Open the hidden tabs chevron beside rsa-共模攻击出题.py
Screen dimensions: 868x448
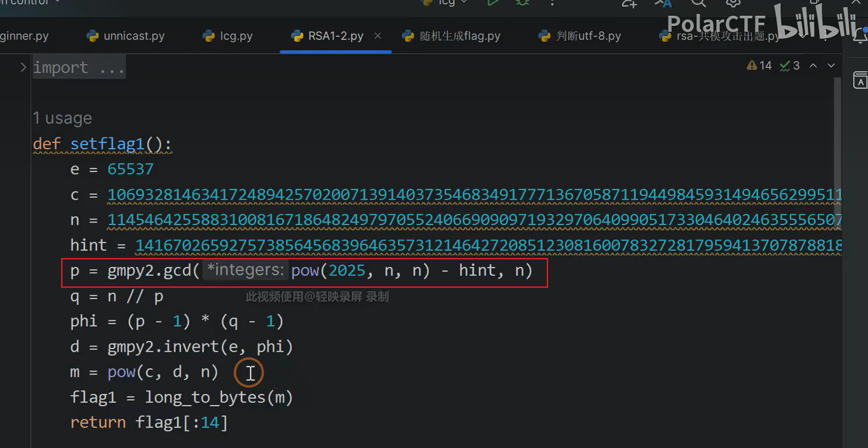803,36
